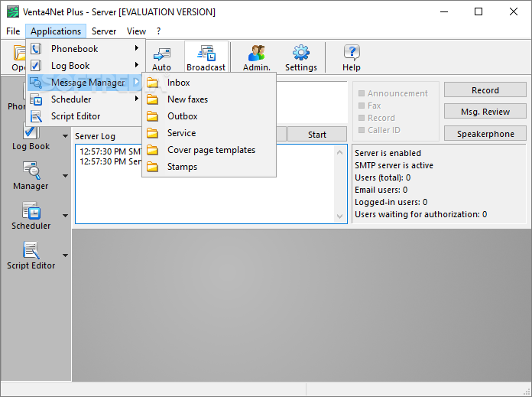Expand the Message Manager submenu arrow
The width and height of the screenshot is (532, 397).
[x=136, y=82]
